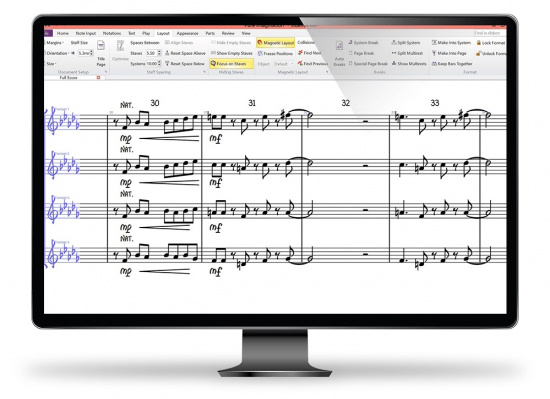Toggle Show Multirests
Viewport: 550px width, 399px height.
[x=409, y=64]
